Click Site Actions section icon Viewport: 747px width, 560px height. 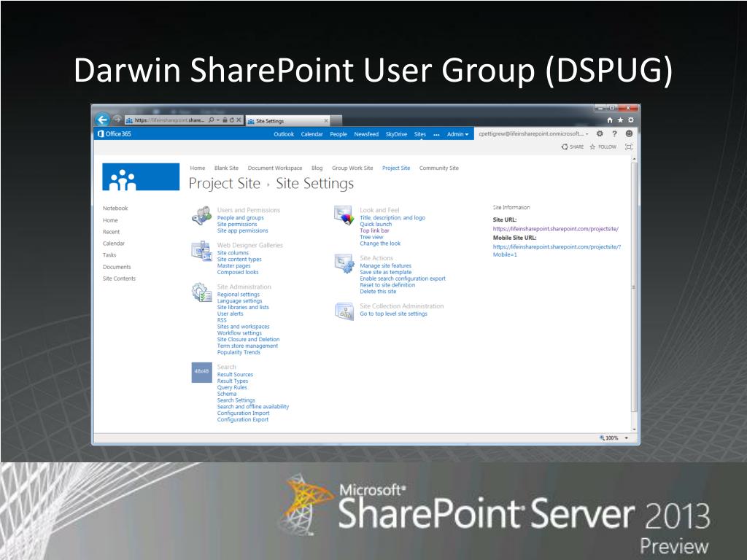(x=344, y=263)
